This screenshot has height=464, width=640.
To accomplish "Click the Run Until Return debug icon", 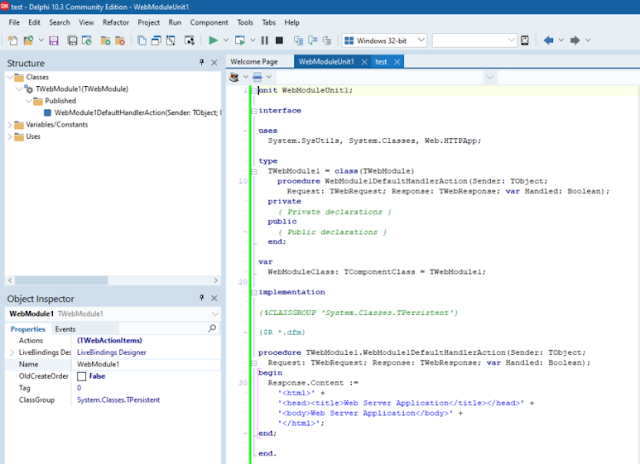I will (327, 40).
